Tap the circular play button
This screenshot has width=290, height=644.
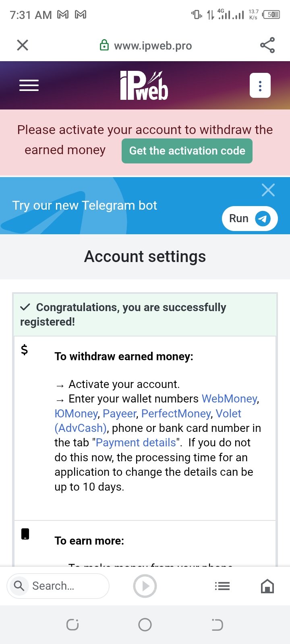point(145,586)
